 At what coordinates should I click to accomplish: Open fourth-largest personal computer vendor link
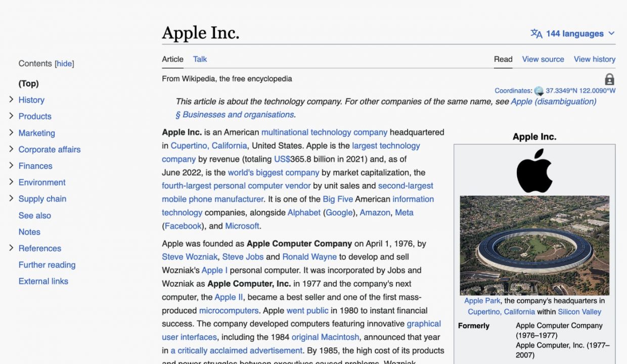[236, 186]
